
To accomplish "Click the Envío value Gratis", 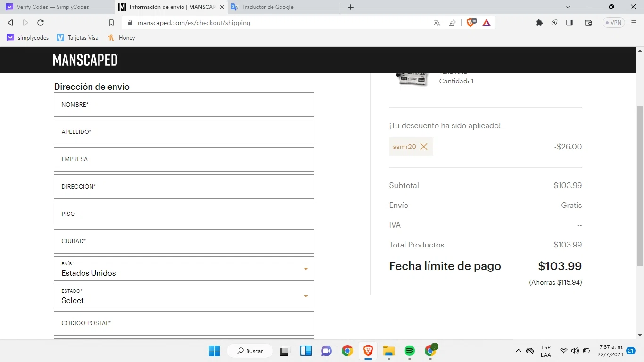I will coord(571,205).
